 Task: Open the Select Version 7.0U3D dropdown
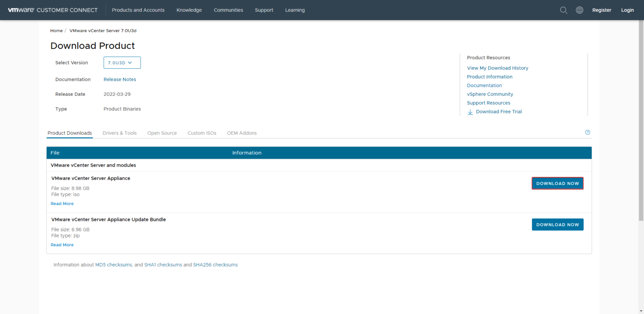[122, 62]
